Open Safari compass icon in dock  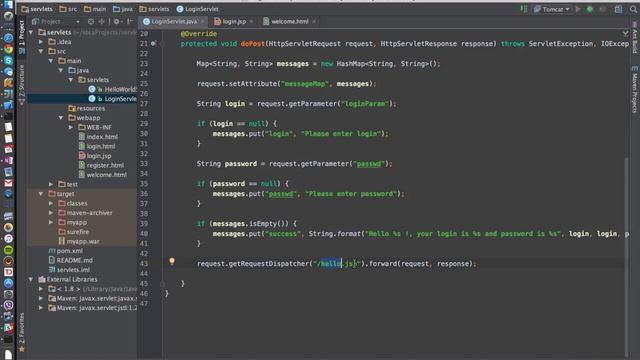8,38
